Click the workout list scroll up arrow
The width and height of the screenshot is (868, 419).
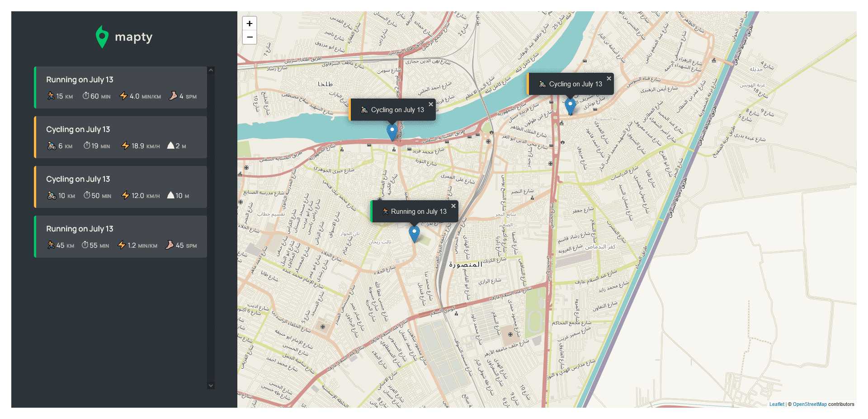pyautogui.click(x=211, y=70)
